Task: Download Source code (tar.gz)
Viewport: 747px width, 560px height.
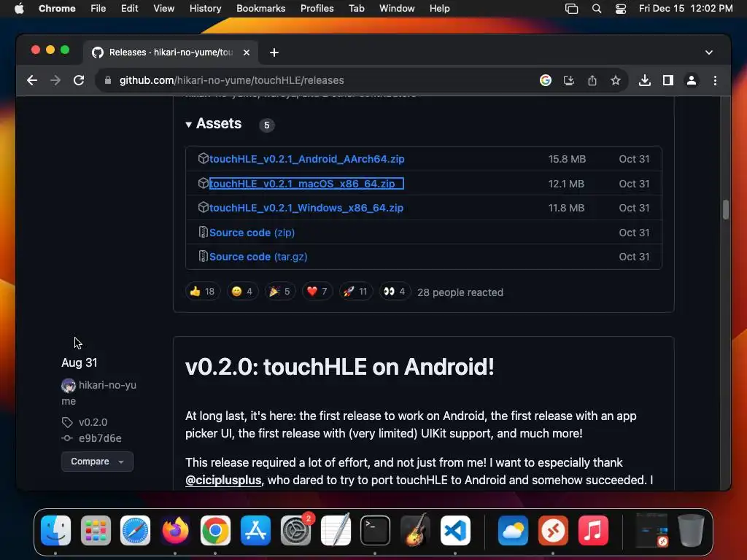Action: tap(258, 257)
